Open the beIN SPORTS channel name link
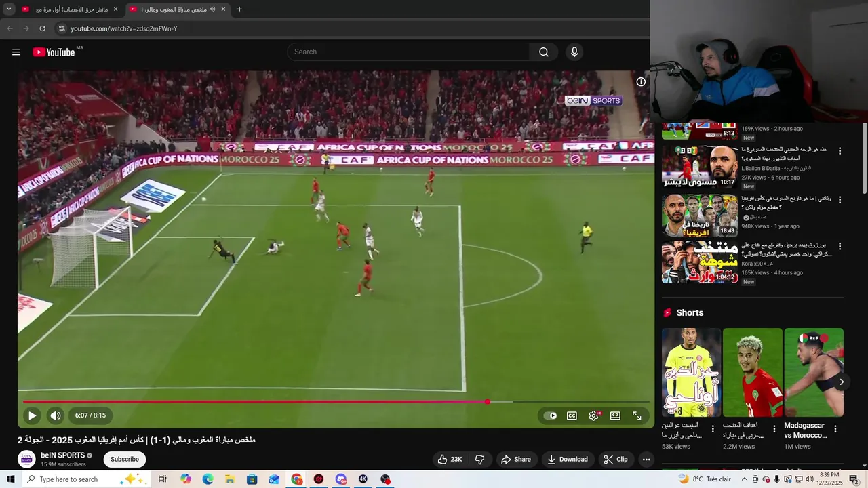 click(62, 455)
